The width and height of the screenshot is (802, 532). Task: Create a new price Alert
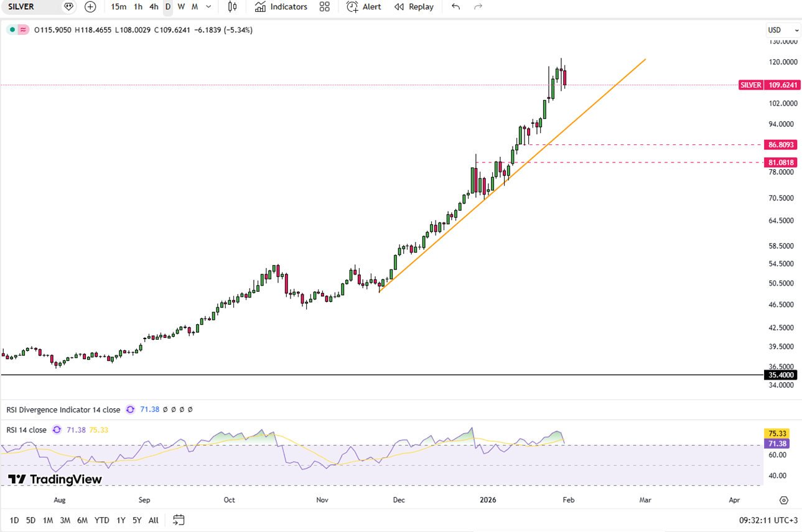point(364,7)
